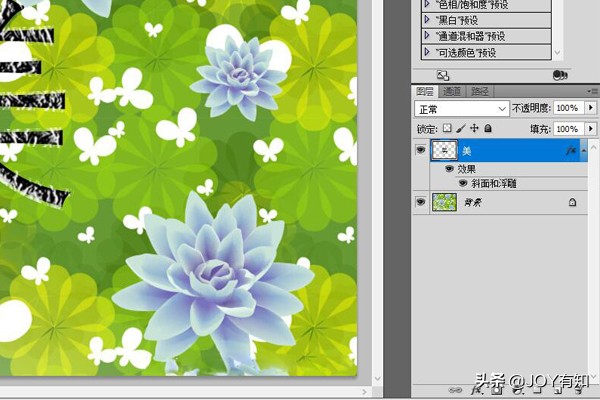The height and width of the screenshot is (400, 600).
Task: Click the add layer mask icon
Action: (497, 390)
